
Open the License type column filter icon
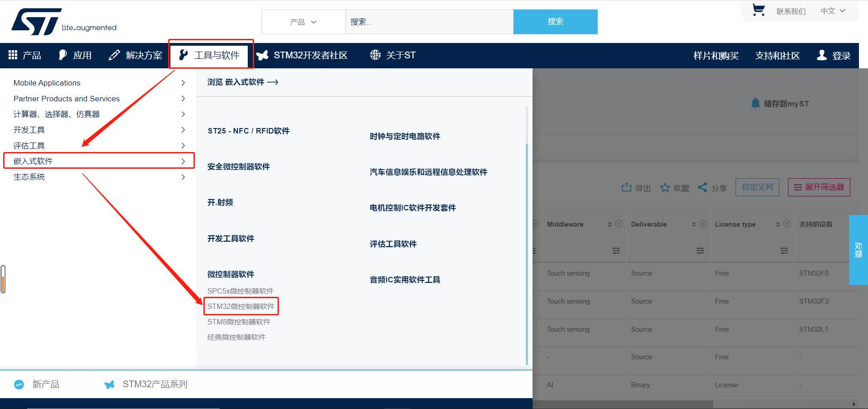point(784,251)
